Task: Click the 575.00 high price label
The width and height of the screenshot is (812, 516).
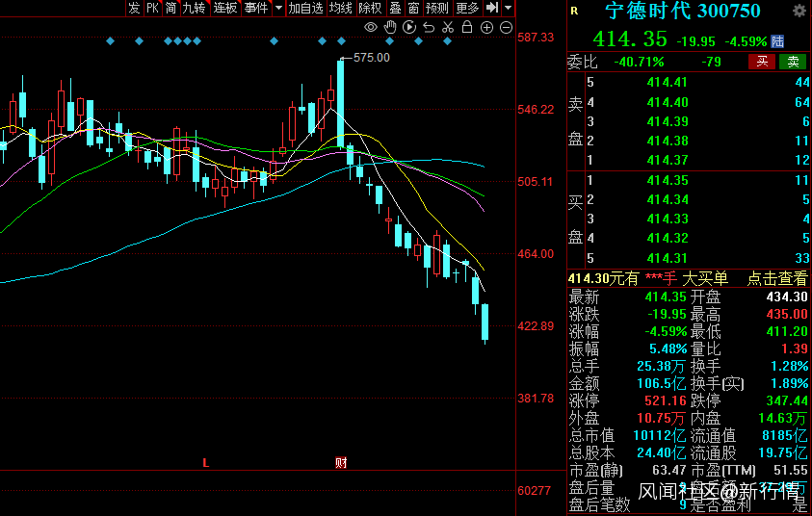Action: pyautogui.click(x=371, y=58)
